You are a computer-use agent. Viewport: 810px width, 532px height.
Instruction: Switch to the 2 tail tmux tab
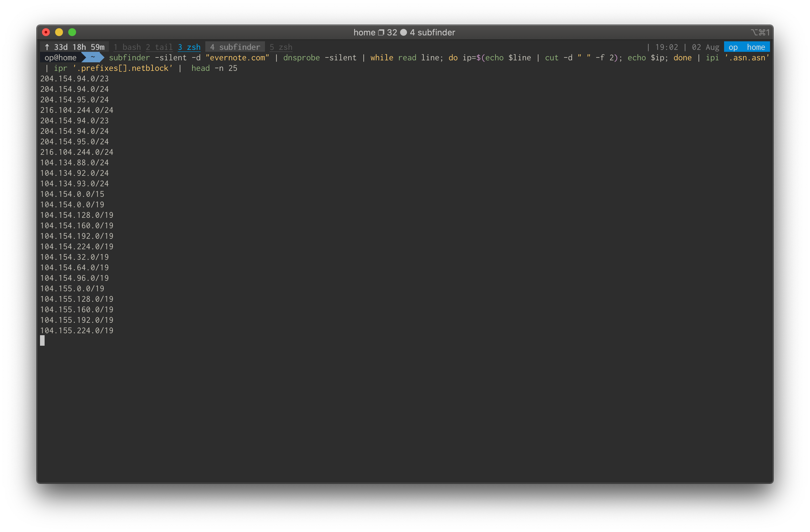tap(159, 47)
